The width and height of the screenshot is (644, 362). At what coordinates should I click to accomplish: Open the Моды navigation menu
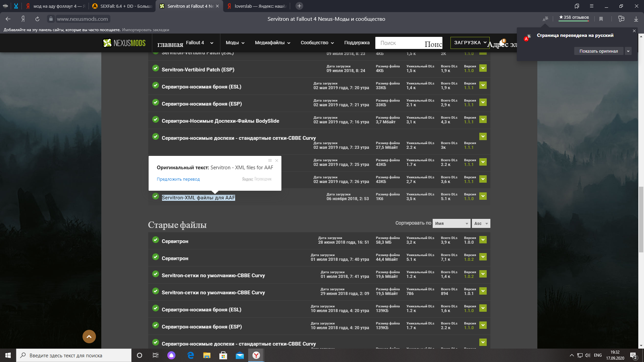coord(235,43)
